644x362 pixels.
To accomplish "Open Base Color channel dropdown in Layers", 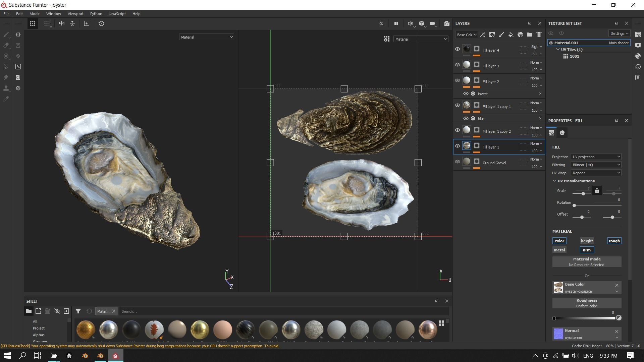I will 467,35.
